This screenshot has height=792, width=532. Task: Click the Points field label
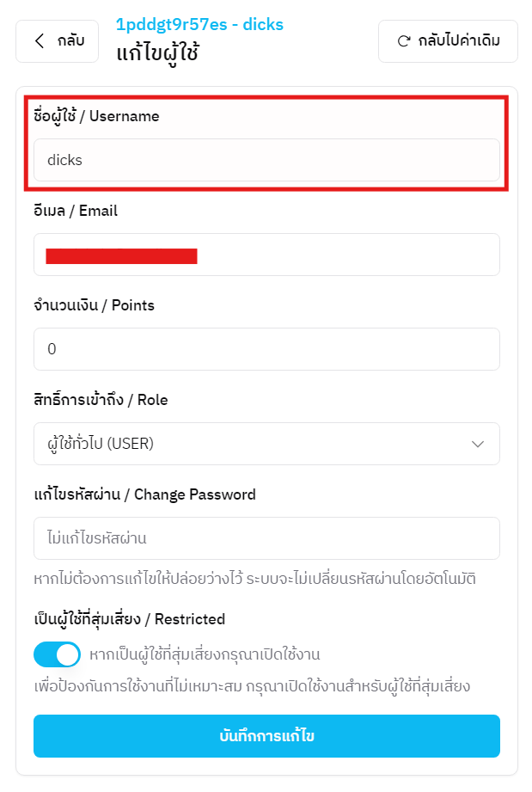coord(94,305)
